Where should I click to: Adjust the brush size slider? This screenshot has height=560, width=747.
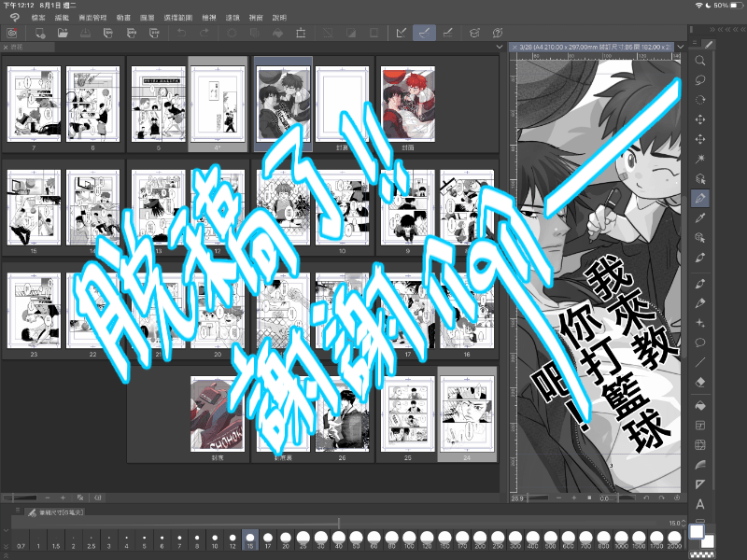pos(338,523)
